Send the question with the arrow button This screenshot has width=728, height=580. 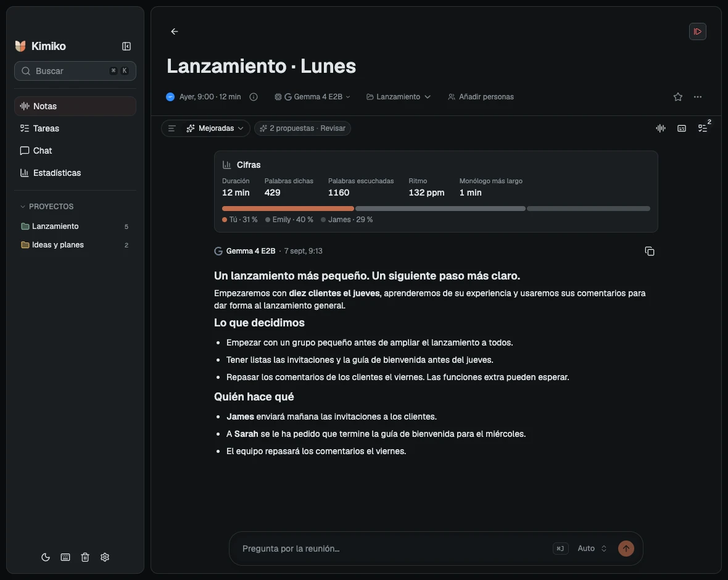(626, 549)
